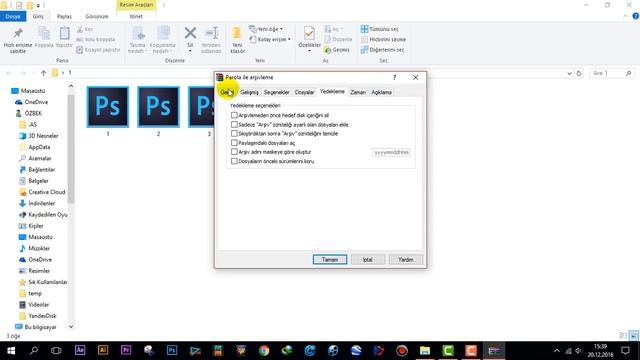Select the Photoshop file thumbnail named 2
The height and width of the screenshot is (360, 640).
pyautogui.click(x=158, y=107)
